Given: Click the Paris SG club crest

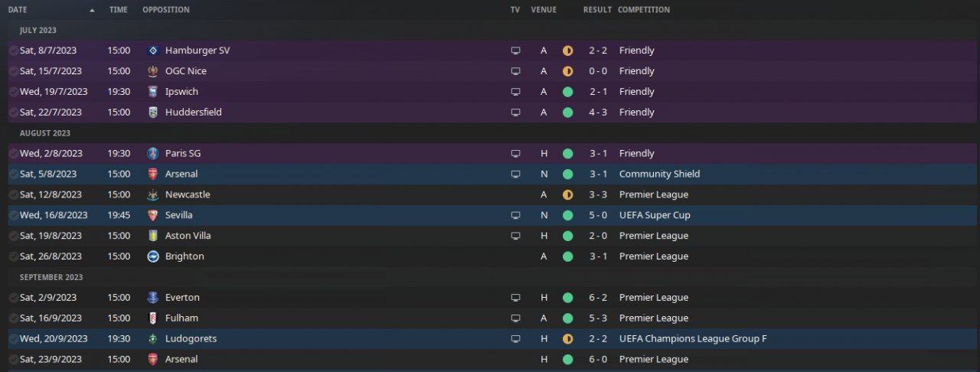Looking at the screenshot, I should pyautogui.click(x=152, y=154).
